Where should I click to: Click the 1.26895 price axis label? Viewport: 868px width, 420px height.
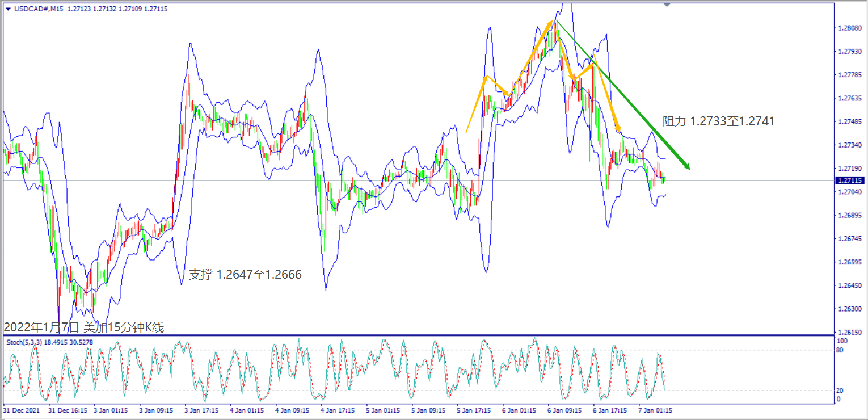(x=850, y=216)
